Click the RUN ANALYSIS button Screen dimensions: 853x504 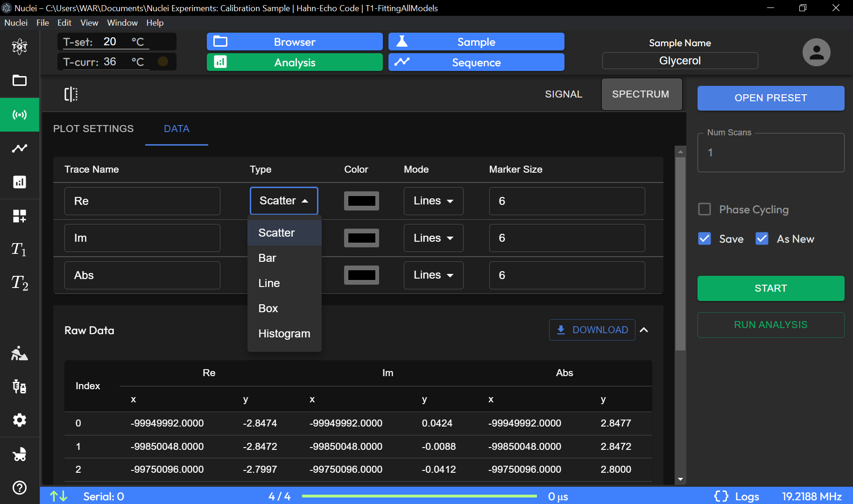771,325
